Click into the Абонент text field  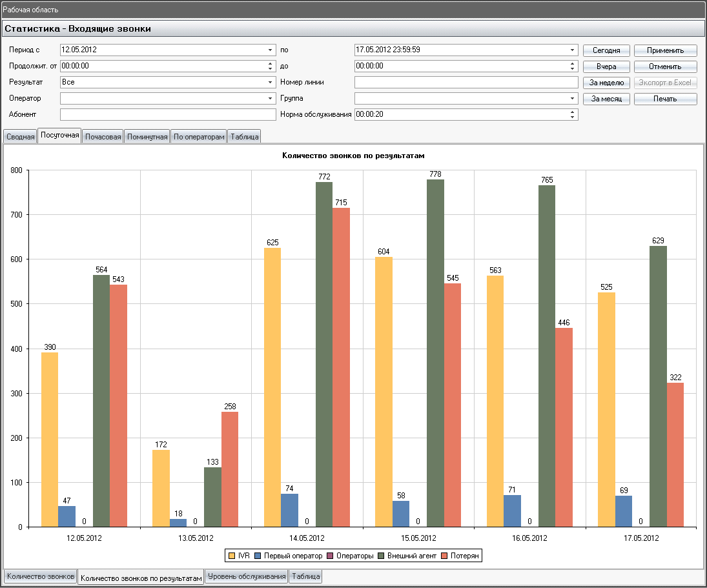point(168,114)
